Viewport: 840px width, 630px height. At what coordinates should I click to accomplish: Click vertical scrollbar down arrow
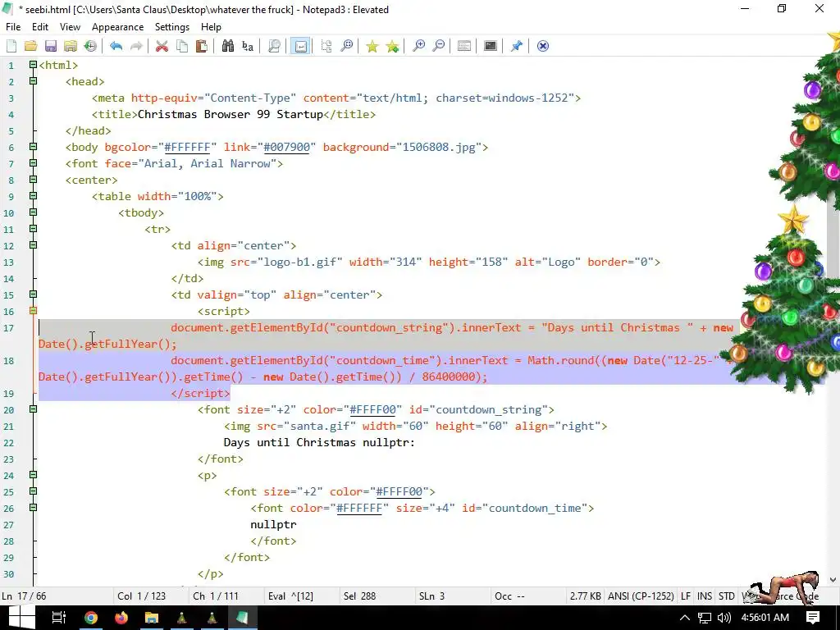[x=833, y=580]
